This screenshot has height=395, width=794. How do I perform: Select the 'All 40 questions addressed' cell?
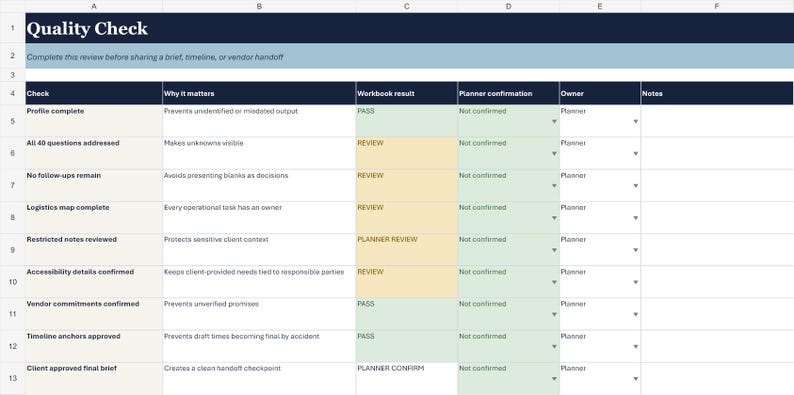click(x=94, y=153)
